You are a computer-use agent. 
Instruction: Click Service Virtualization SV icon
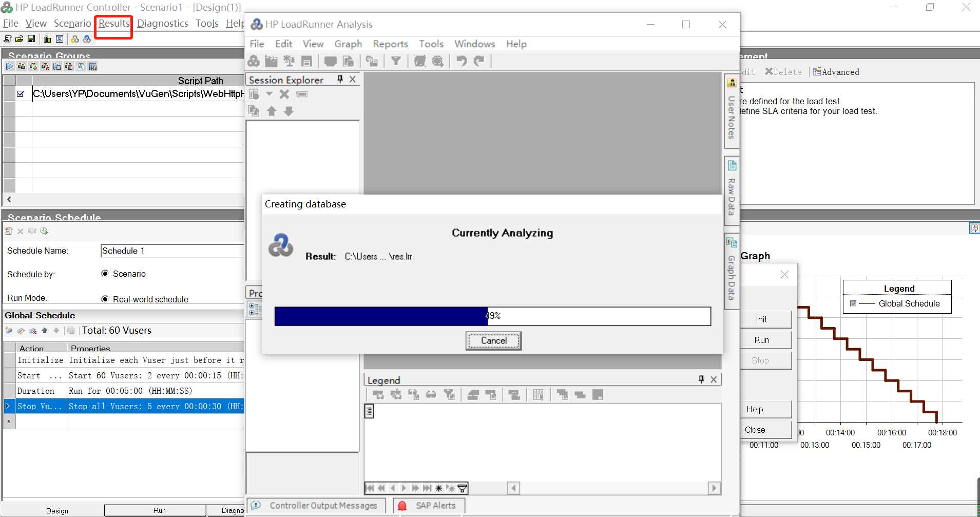tap(92, 66)
